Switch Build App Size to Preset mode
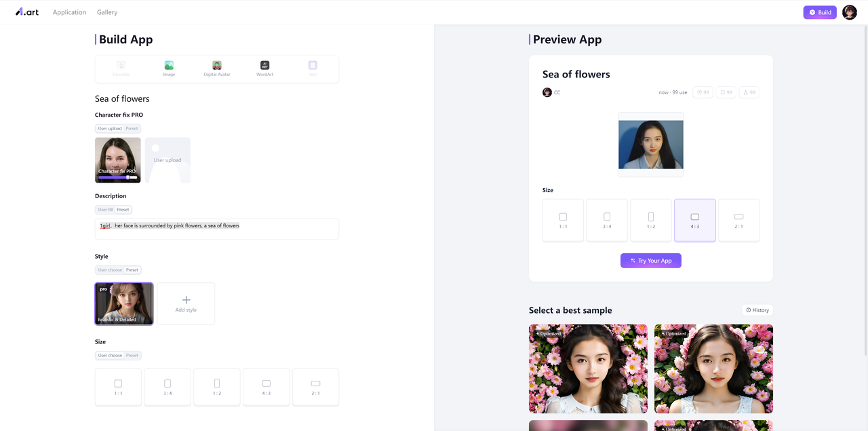This screenshot has height=431, width=868. pos(132,356)
